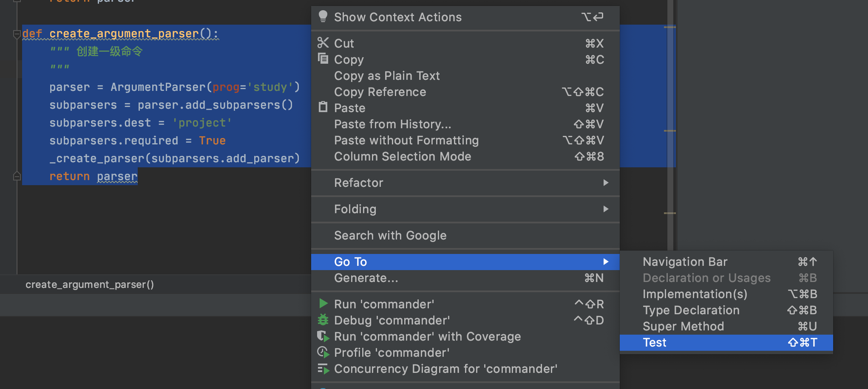Click the True keyword in code
This screenshot has height=389, width=868.
coord(212,141)
